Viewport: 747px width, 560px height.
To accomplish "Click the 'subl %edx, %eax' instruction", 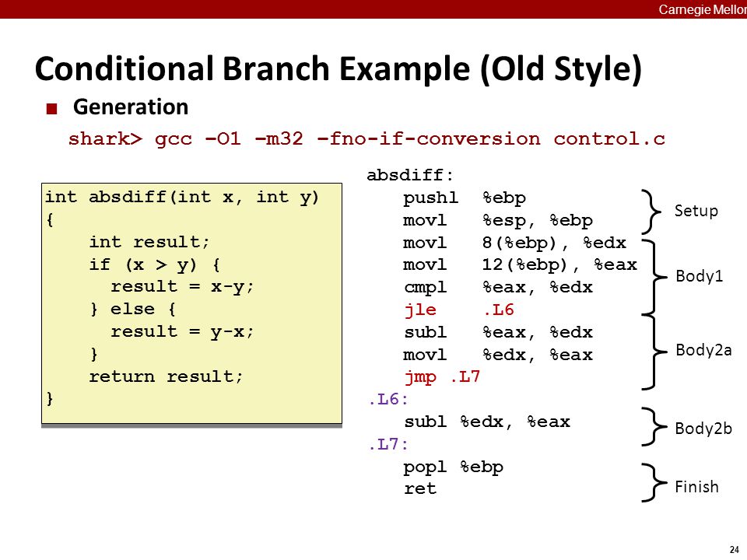I will [x=487, y=422].
